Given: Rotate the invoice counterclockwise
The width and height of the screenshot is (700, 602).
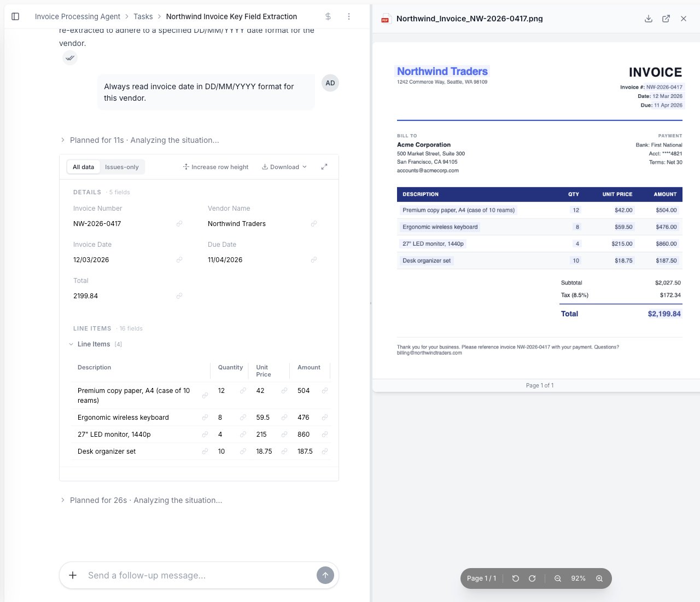Looking at the screenshot, I should point(515,578).
